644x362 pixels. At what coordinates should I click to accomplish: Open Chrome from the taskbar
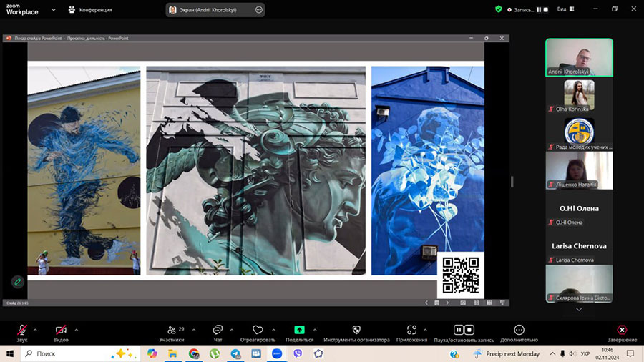(194, 353)
